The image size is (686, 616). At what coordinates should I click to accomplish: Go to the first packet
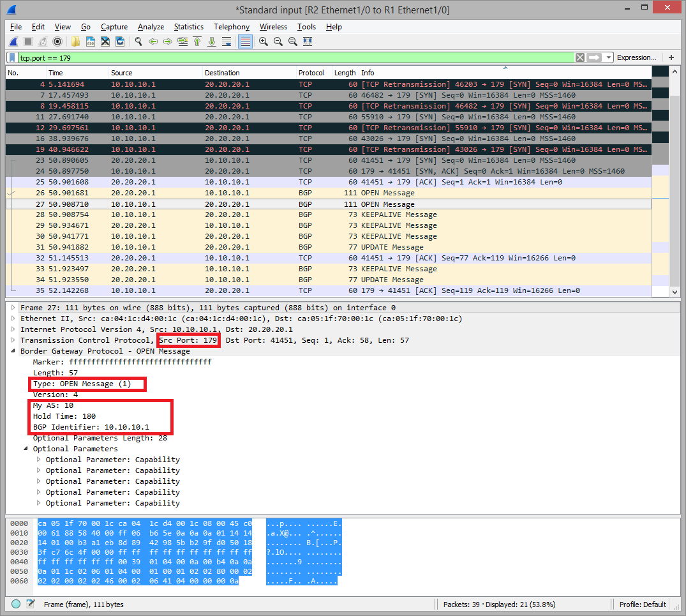point(197,41)
